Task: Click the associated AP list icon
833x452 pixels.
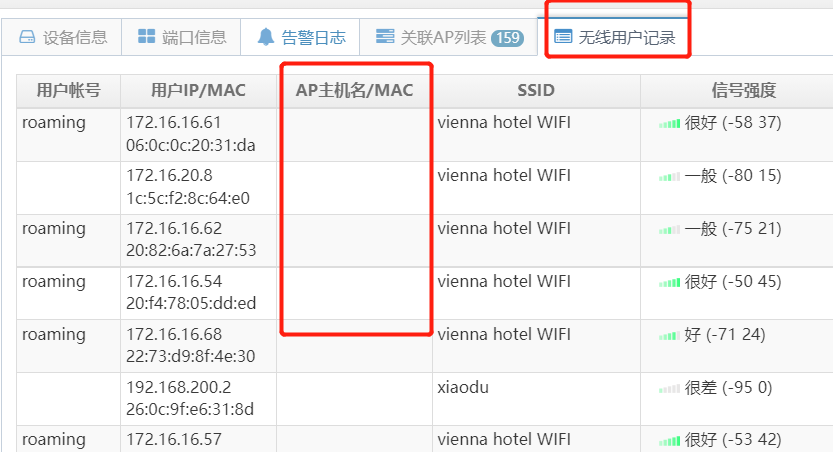Action: [x=385, y=38]
